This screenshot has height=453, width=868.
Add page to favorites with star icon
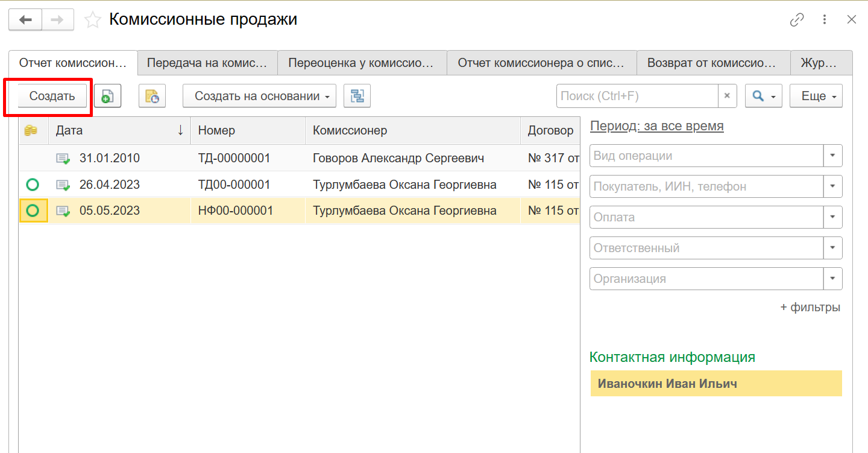pos(92,20)
